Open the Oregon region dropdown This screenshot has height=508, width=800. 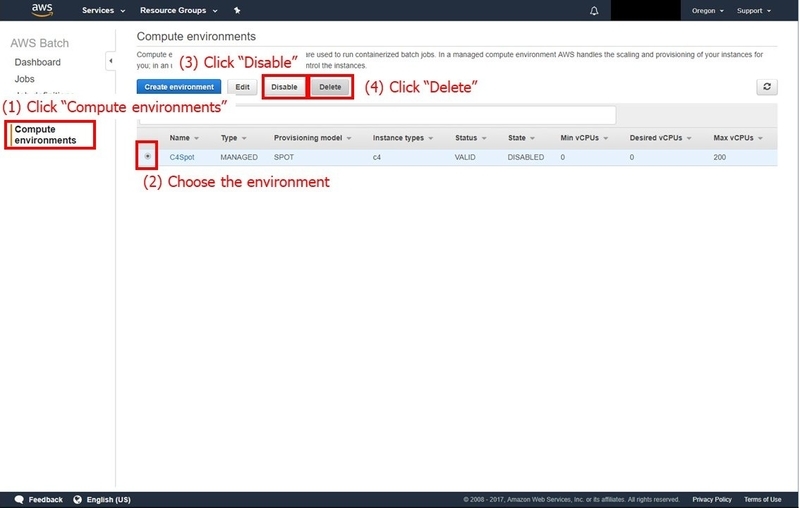(x=708, y=11)
